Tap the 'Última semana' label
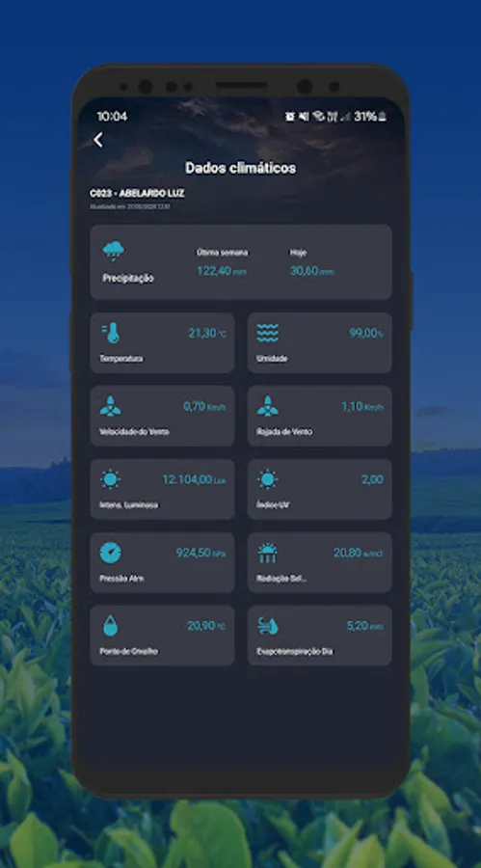 [x=223, y=253]
